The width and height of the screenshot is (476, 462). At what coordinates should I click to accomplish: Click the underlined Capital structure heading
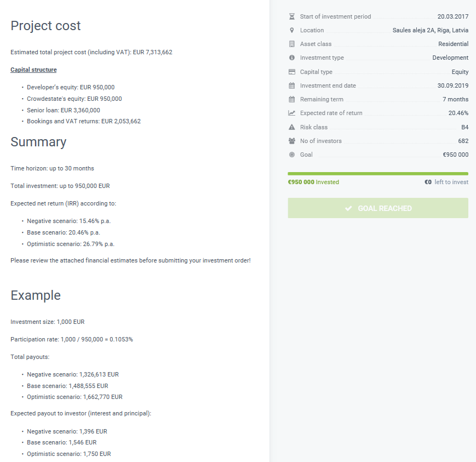33,70
